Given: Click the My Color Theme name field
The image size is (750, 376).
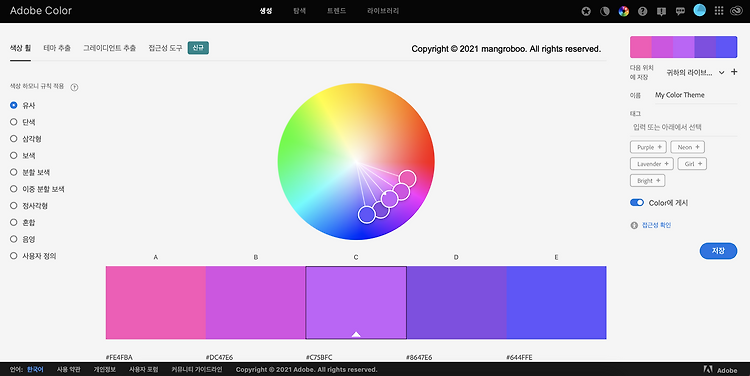Looking at the screenshot, I should [x=695, y=95].
